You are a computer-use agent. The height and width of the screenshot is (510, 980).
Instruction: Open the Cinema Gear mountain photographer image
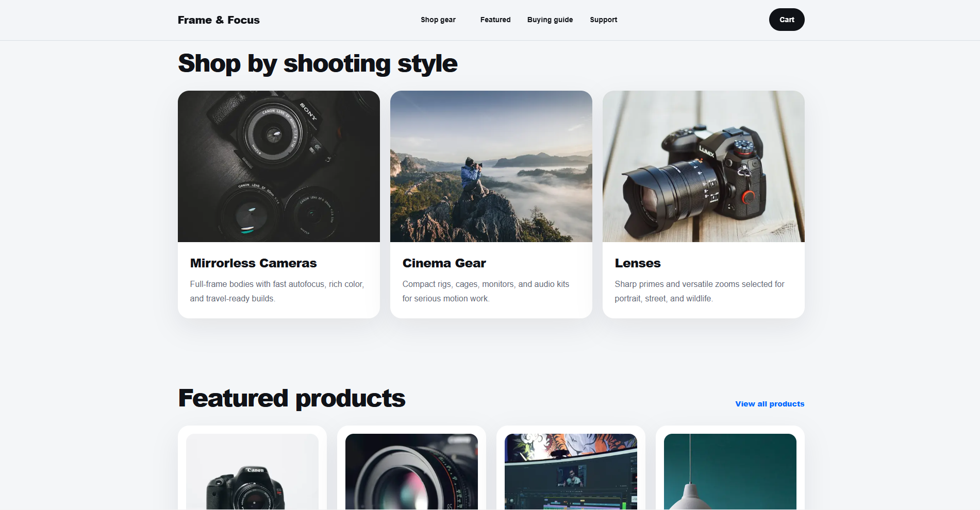click(491, 166)
